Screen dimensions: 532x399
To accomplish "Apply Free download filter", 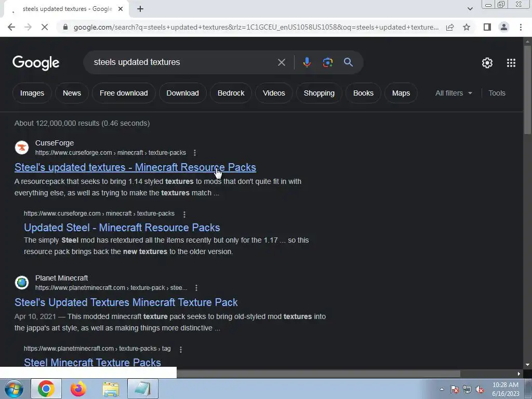I will click(x=124, y=93).
